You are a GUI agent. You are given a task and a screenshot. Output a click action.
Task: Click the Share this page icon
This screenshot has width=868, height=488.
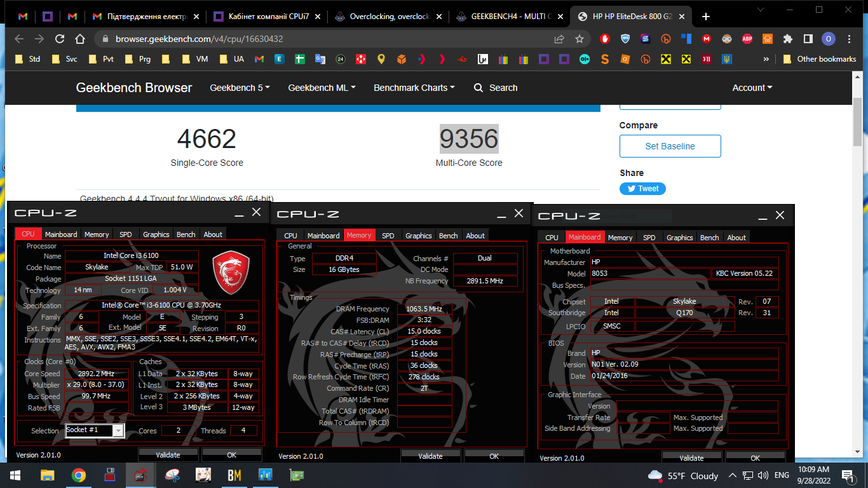point(559,39)
